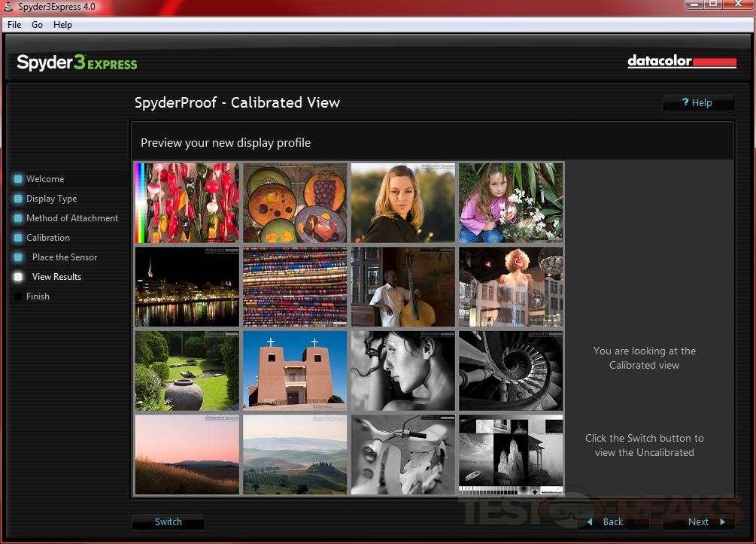Viewport: 756px width, 544px height.
Task: Open the spiral staircase thumbnail
Action: [511, 371]
